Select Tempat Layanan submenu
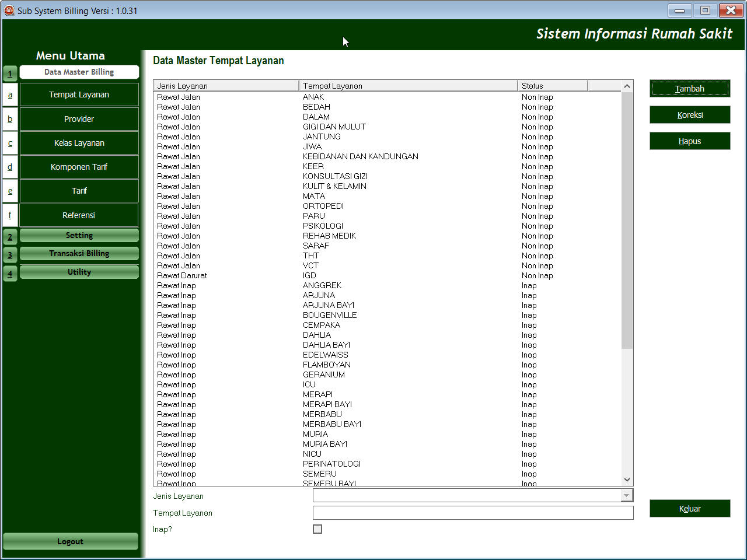 point(79,94)
